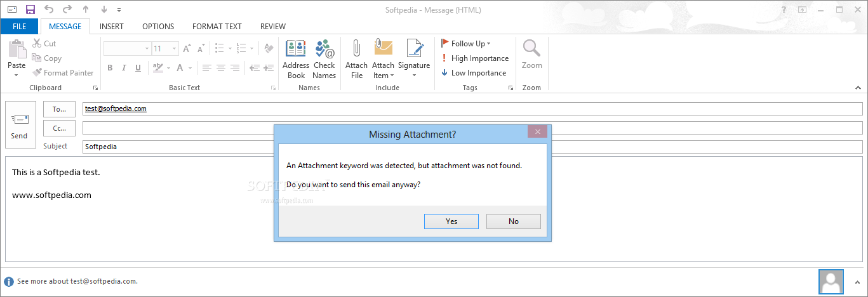Cut the selection using the scissors

pos(44,43)
